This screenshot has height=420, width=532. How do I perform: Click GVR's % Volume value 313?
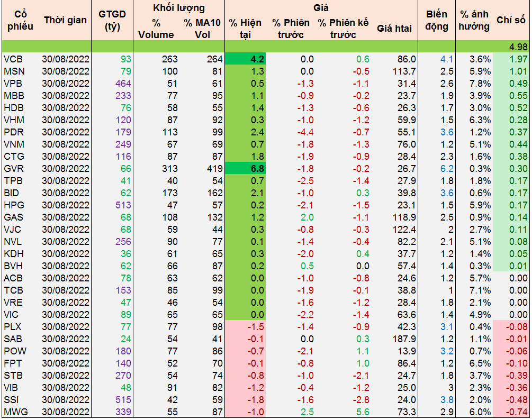pos(169,168)
